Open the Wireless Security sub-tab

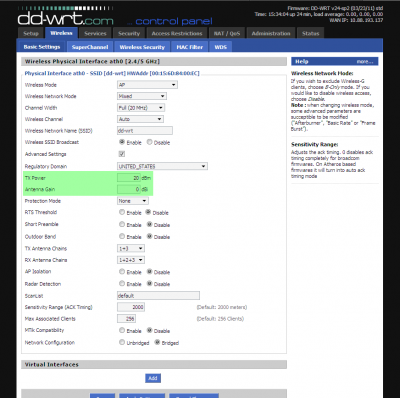point(142,47)
